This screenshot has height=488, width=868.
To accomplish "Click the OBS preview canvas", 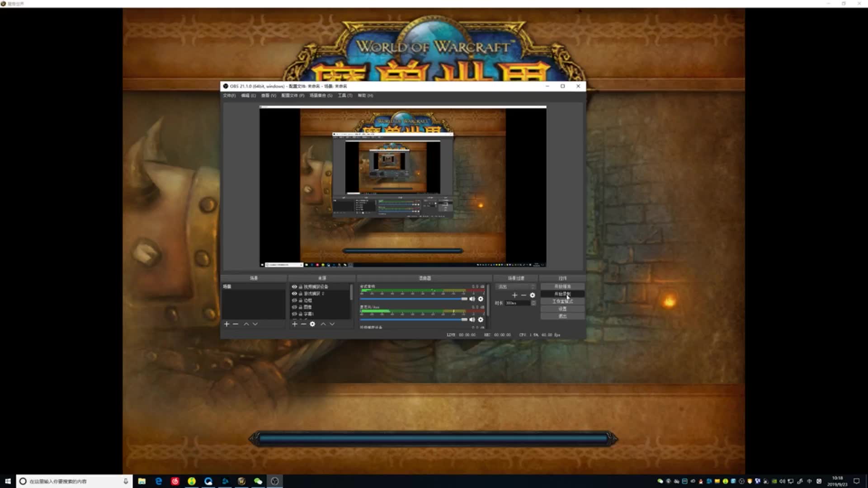I will [x=403, y=186].
